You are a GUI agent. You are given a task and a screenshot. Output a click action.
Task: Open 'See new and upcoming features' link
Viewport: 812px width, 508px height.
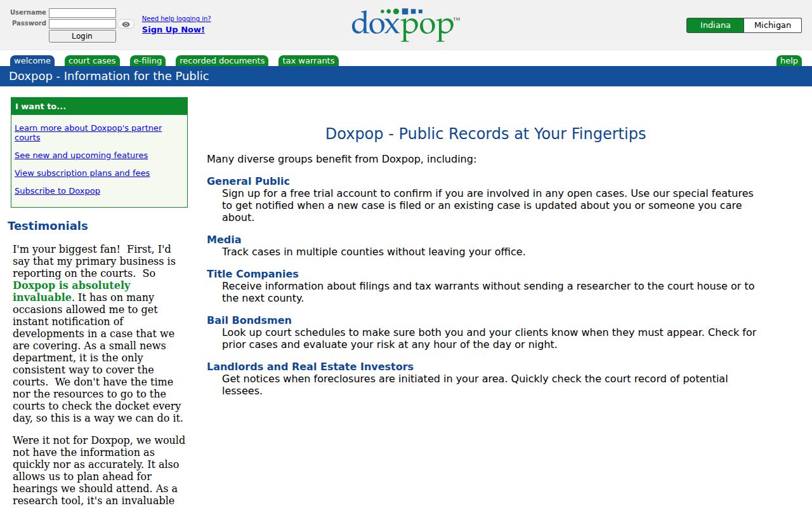[x=81, y=155]
